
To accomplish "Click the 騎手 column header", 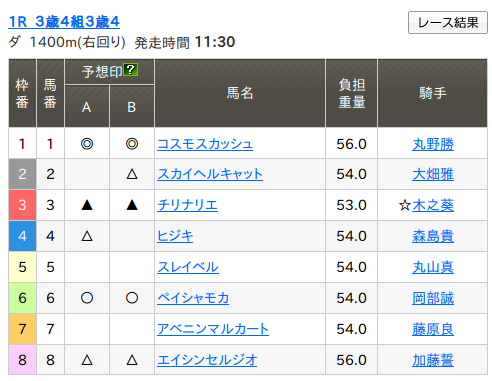I will pos(433,93).
